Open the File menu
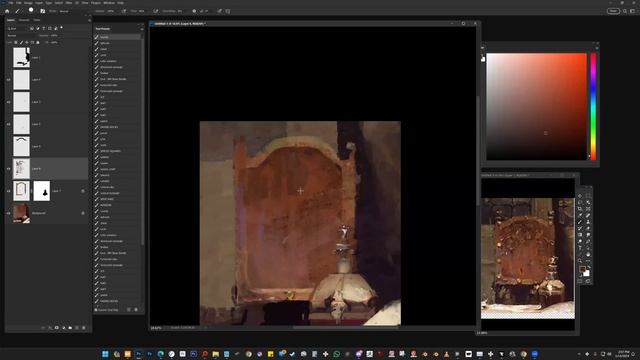640x360 pixels. click(x=11, y=3)
